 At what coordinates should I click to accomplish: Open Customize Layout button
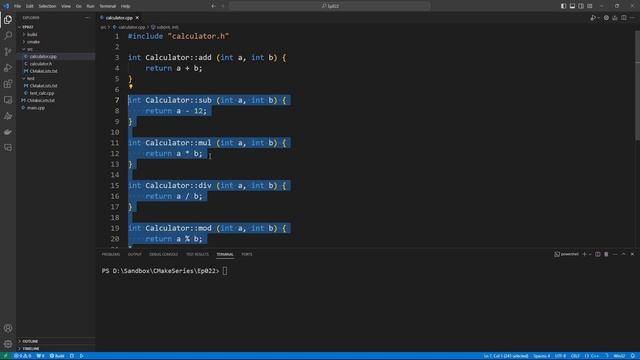(590, 6)
